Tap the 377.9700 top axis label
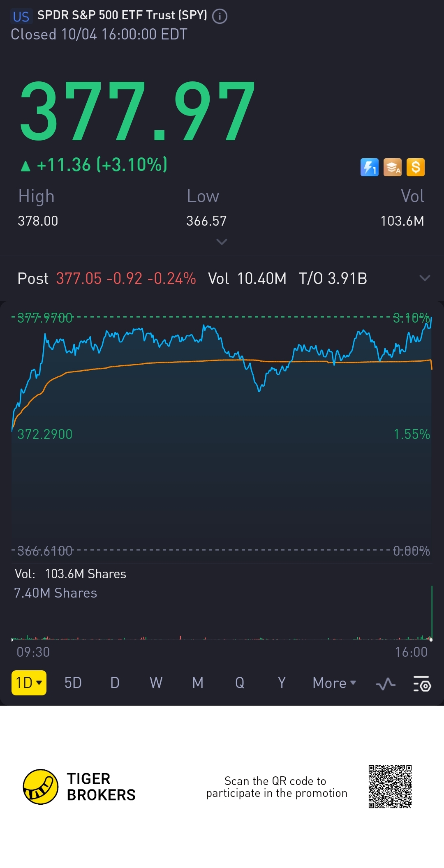This screenshot has height=868, width=444. click(x=45, y=318)
